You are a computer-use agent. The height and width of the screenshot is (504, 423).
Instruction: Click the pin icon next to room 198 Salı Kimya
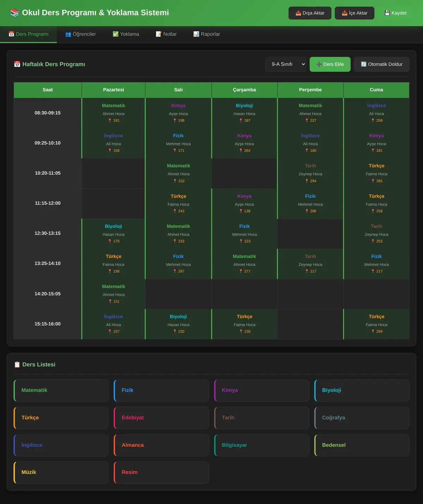175,121
